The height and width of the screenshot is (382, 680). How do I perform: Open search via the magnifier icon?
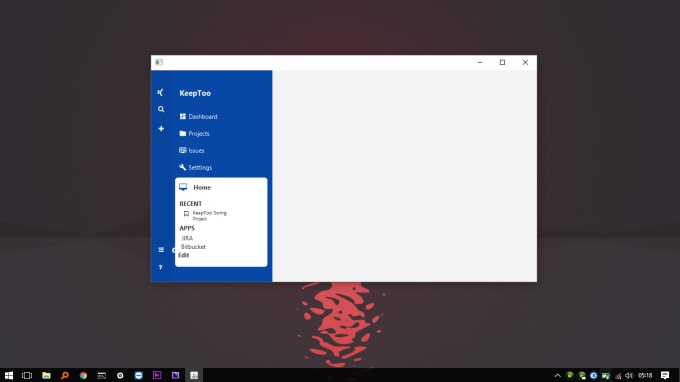pyautogui.click(x=161, y=109)
